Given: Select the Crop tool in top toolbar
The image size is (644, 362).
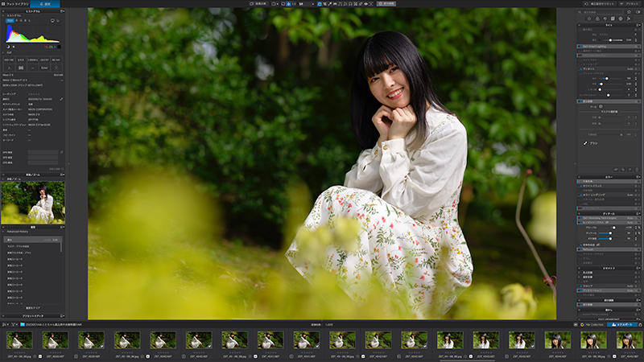Looking at the screenshot, I should 324,4.
